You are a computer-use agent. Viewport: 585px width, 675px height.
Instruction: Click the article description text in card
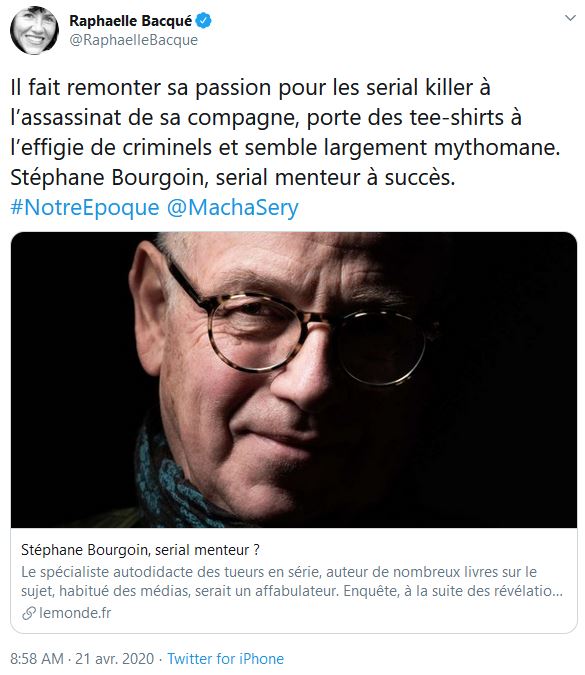pos(292,581)
